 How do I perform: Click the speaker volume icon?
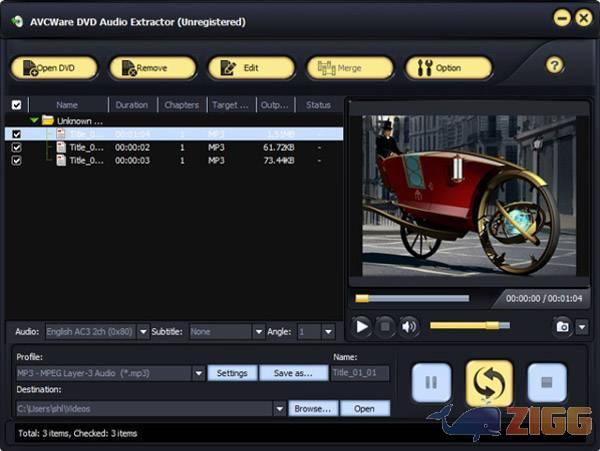408,326
